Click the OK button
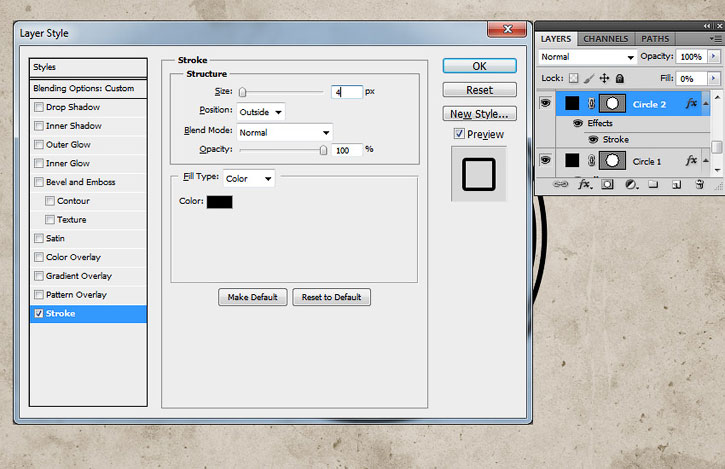This screenshot has width=725, height=469. tap(479, 66)
